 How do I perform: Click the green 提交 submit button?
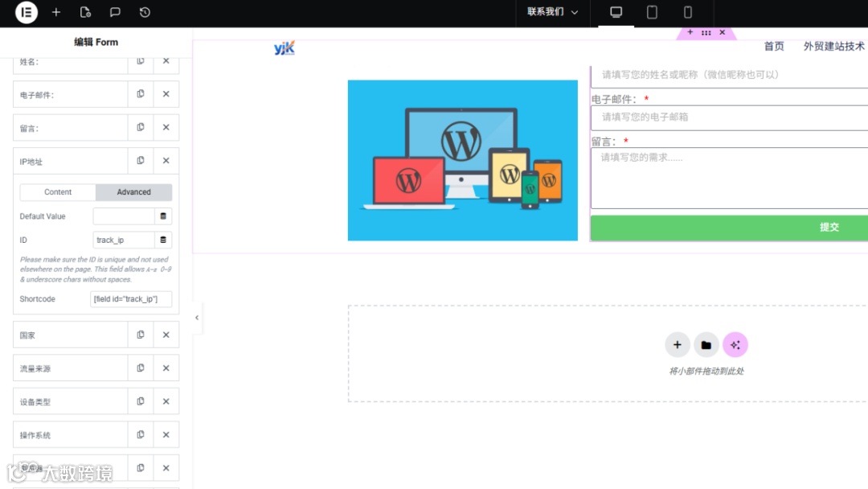tap(730, 227)
